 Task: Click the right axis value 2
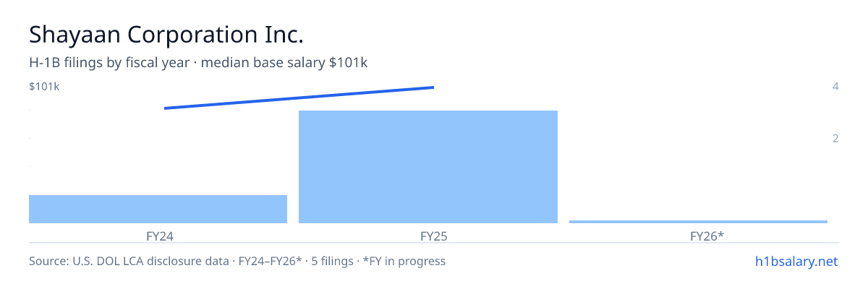point(835,138)
